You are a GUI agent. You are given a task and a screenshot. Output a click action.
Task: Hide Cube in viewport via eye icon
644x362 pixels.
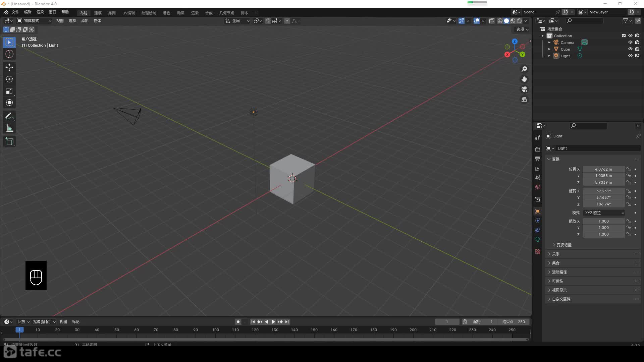pyautogui.click(x=630, y=49)
